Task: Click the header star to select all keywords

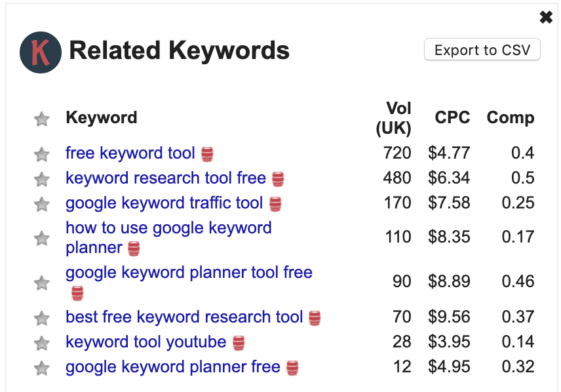Action: point(42,119)
